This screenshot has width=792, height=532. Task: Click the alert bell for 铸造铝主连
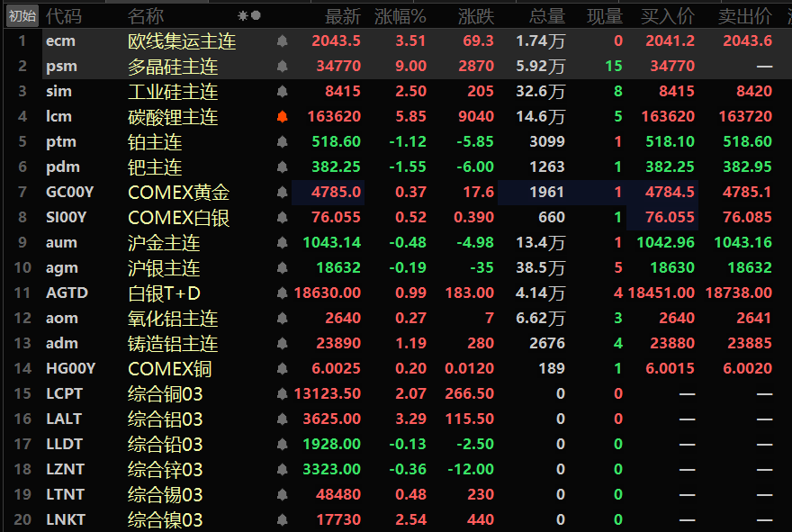[x=283, y=344]
